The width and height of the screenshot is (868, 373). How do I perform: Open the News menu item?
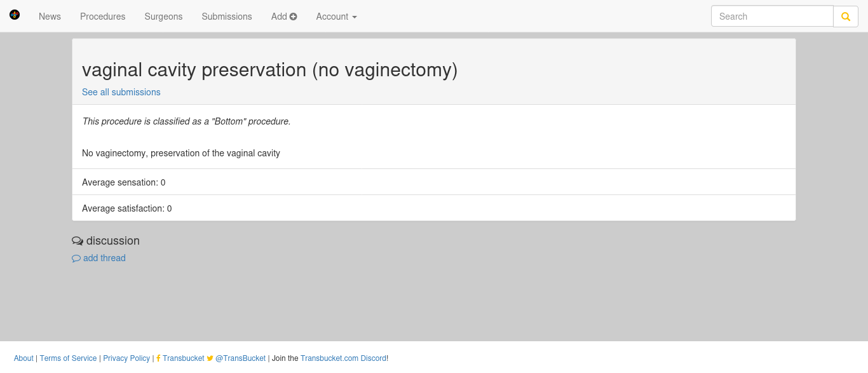point(50,17)
